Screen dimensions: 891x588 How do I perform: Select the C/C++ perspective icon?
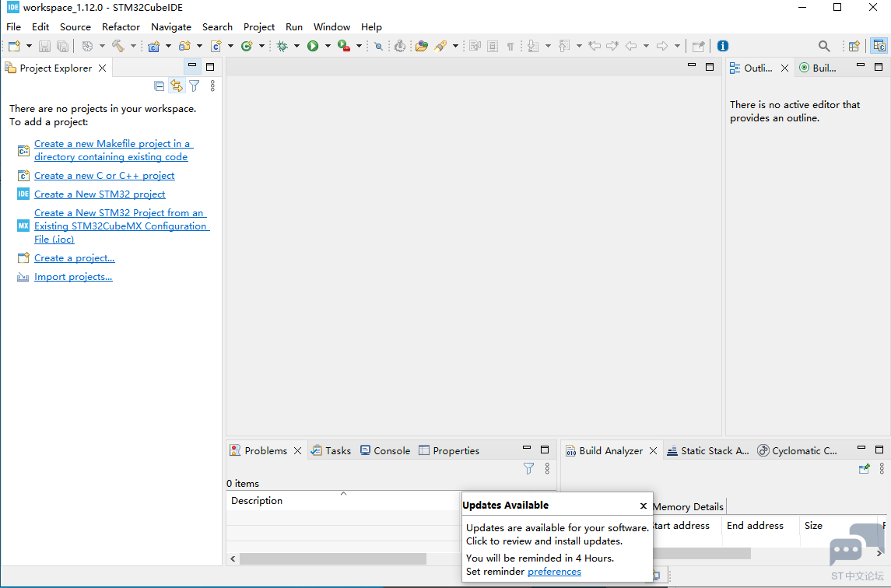pyautogui.click(x=879, y=46)
